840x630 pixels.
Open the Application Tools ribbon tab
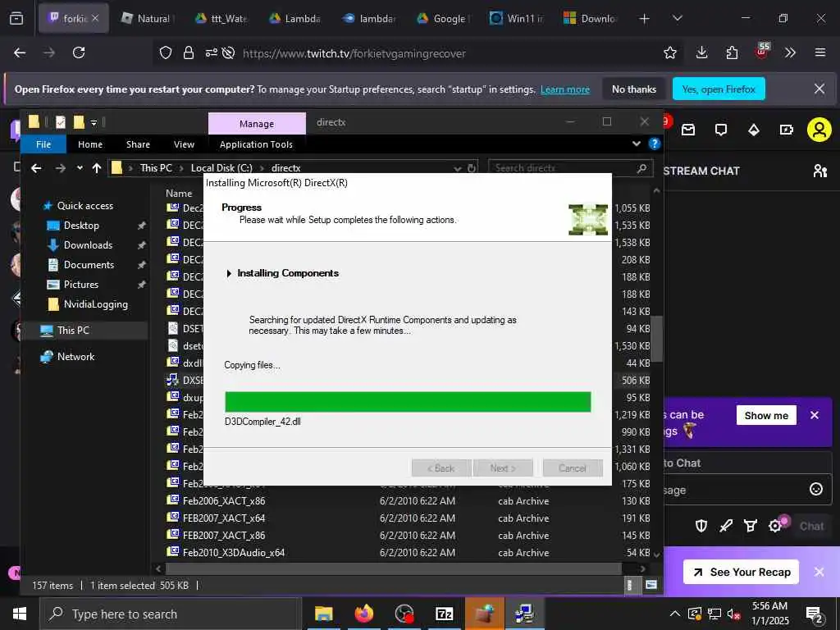point(256,144)
